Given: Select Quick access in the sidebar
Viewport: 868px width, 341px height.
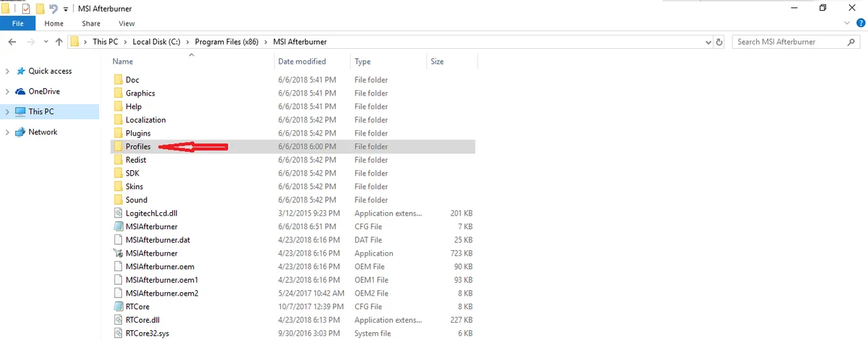Looking at the screenshot, I should [50, 71].
